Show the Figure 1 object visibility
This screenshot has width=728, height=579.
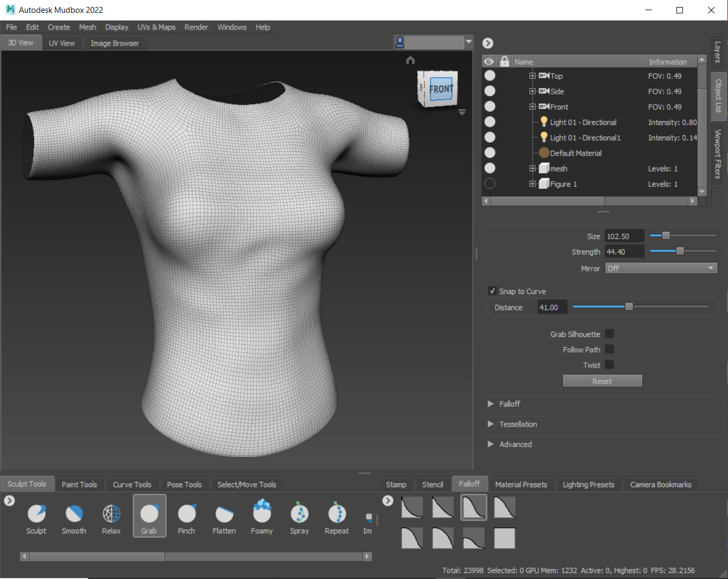490,184
